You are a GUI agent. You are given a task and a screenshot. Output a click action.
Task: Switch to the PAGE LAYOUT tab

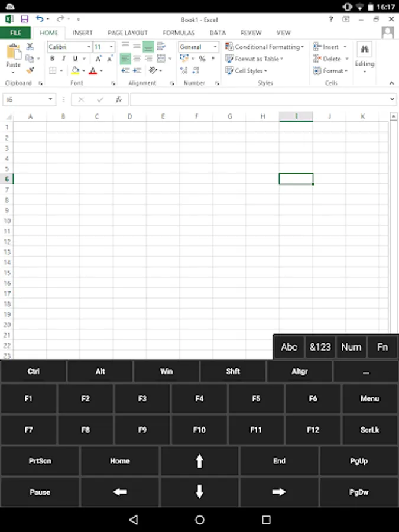pyautogui.click(x=128, y=33)
